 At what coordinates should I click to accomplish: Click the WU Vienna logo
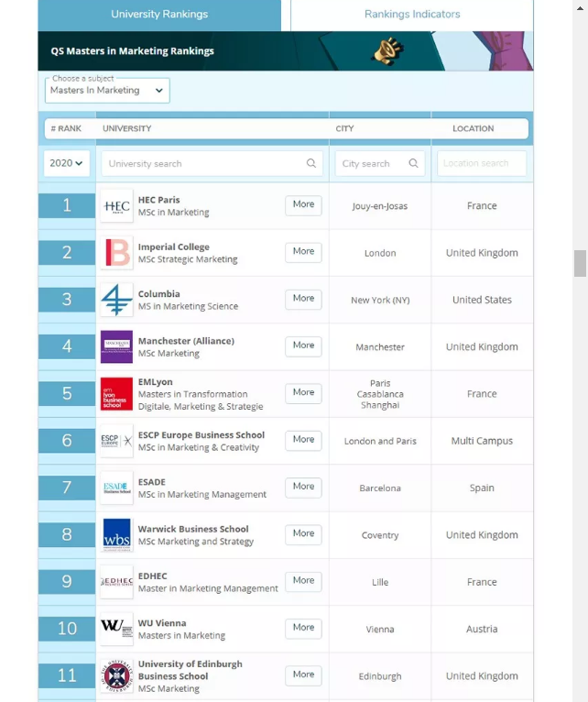coord(117,629)
